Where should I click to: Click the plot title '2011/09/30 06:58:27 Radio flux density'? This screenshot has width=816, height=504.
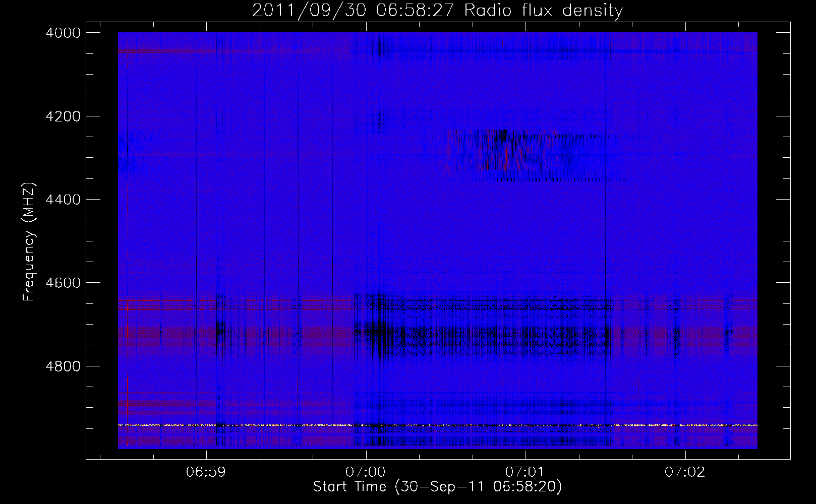pyautogui.click(x=437, y=11)
